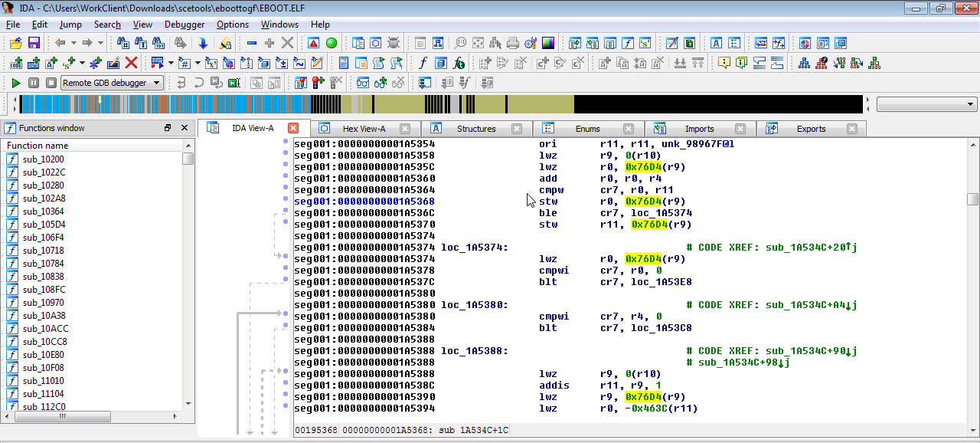Click the green xrefs graph icon
The image size is (980, 443).
click(874, 63)
